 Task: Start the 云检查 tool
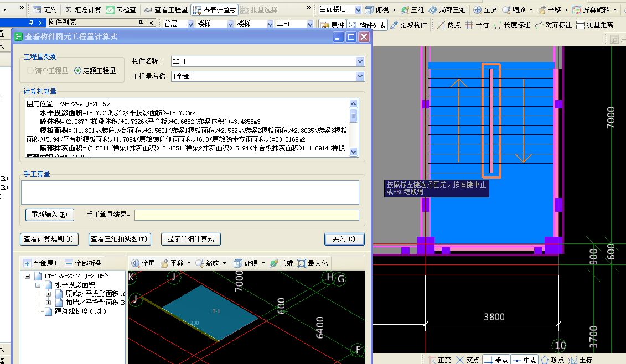tap(121, 9)
